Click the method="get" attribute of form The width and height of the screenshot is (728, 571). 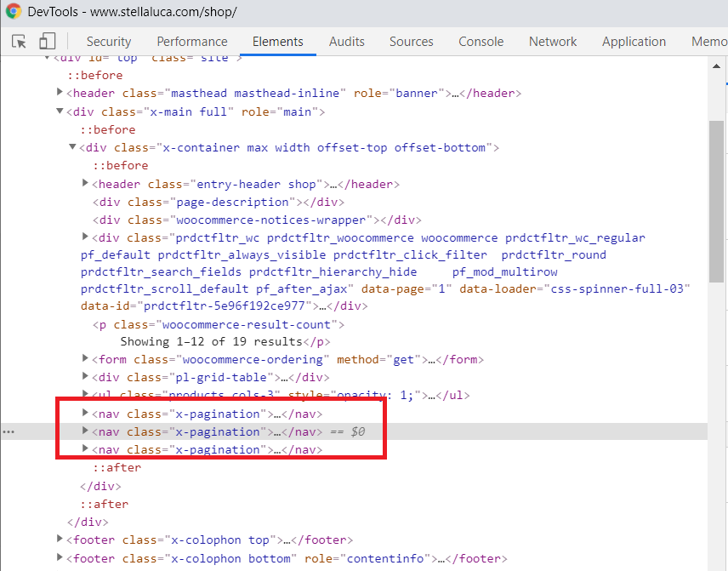(378, 360)
